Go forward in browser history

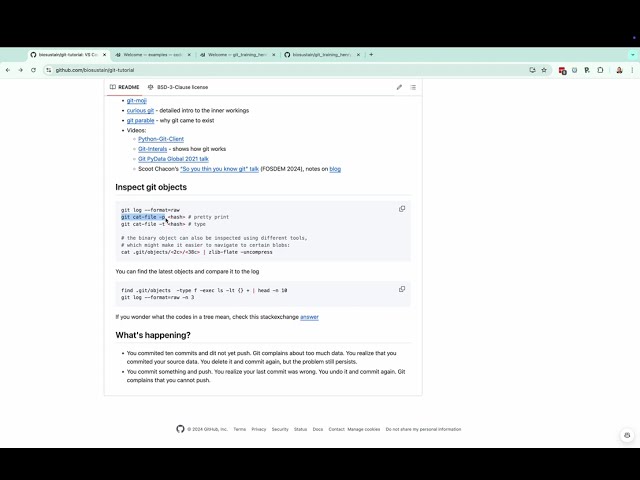[x=20, y=70]
